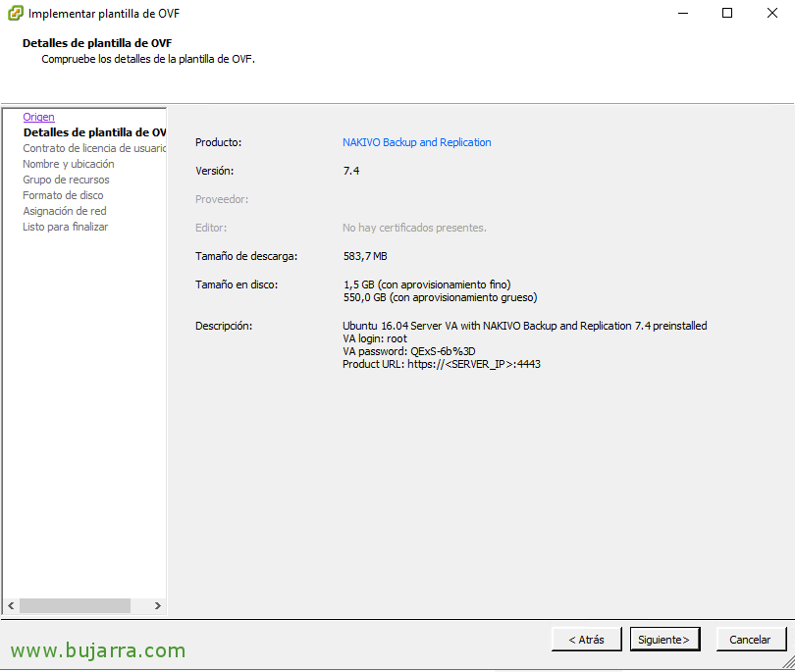Select Grupo de recursos step
The height and width of the screenshot is (672, 795).
tap(66, 180)
